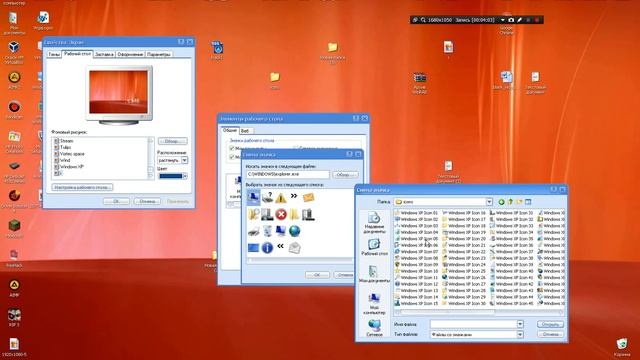Open the Recycle Bin desktop icon
Image resolution: width=640 pixels, height=360 pixels.
click(622, 347)
